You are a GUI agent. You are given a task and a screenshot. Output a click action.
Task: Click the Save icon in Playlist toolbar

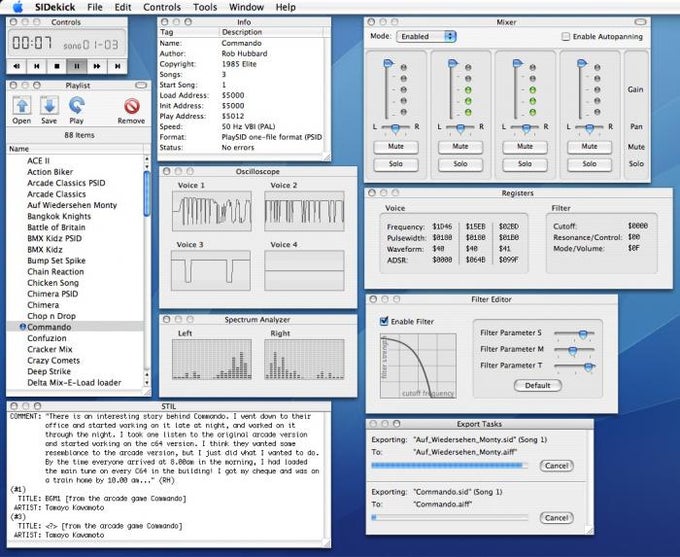click(49, 106)
